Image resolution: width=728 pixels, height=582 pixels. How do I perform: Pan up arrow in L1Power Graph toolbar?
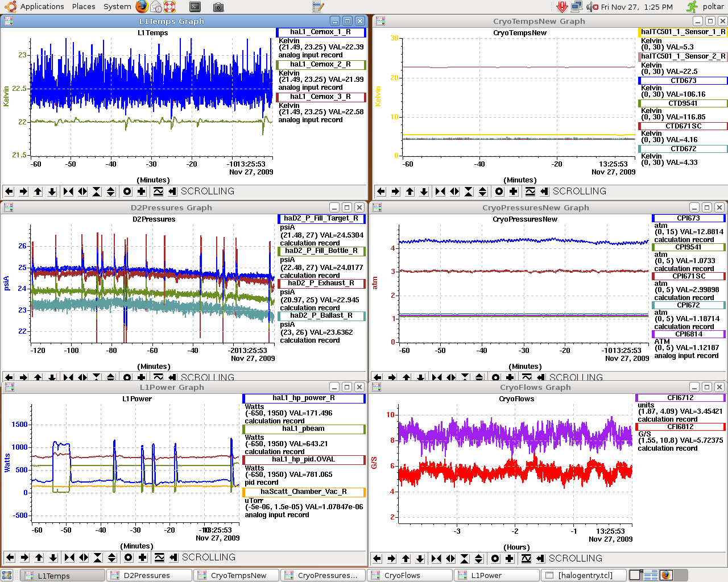pyautogui.click(x=39, y=558)
